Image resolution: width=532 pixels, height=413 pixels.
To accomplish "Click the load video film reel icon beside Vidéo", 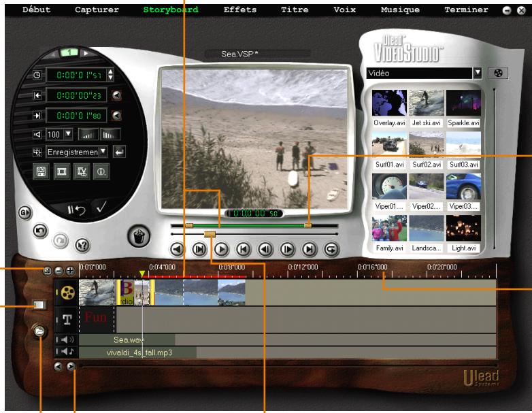I will coord(498,73).
